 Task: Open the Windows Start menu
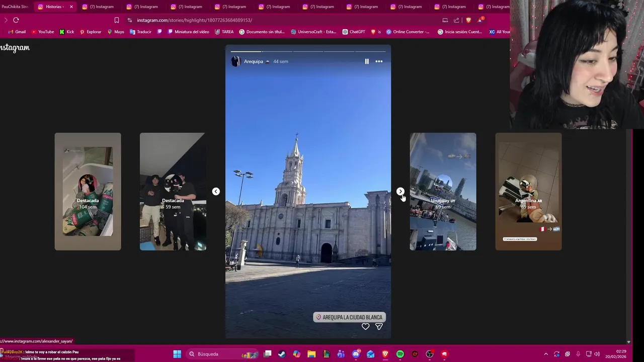[177, 354]
